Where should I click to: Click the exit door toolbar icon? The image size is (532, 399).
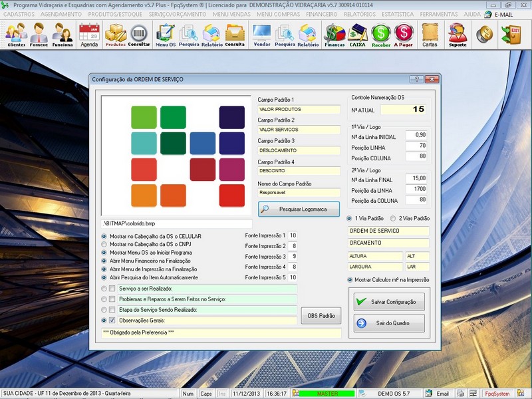511,35
